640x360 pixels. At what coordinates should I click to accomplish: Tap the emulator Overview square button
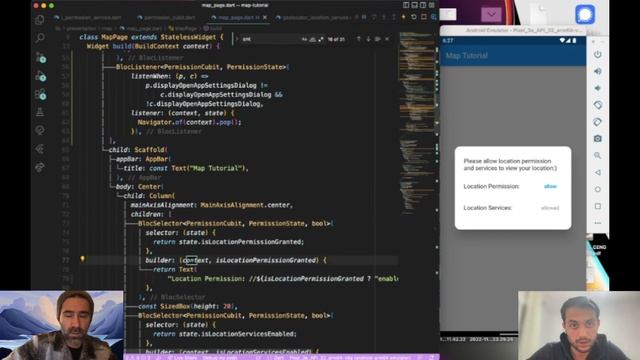598,206
